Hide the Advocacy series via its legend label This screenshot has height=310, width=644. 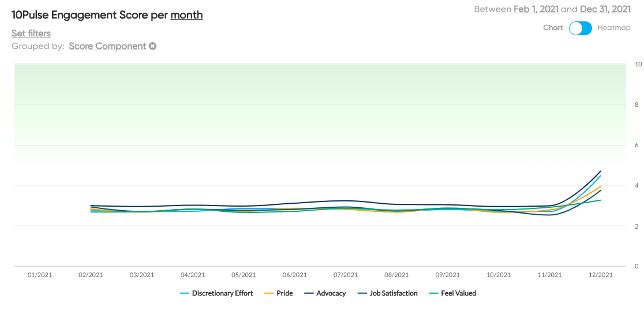331,293
